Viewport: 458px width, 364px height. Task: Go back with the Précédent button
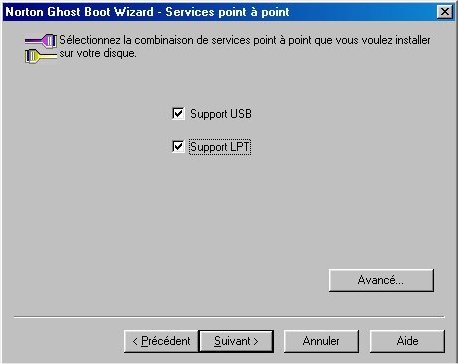point(161,341)
